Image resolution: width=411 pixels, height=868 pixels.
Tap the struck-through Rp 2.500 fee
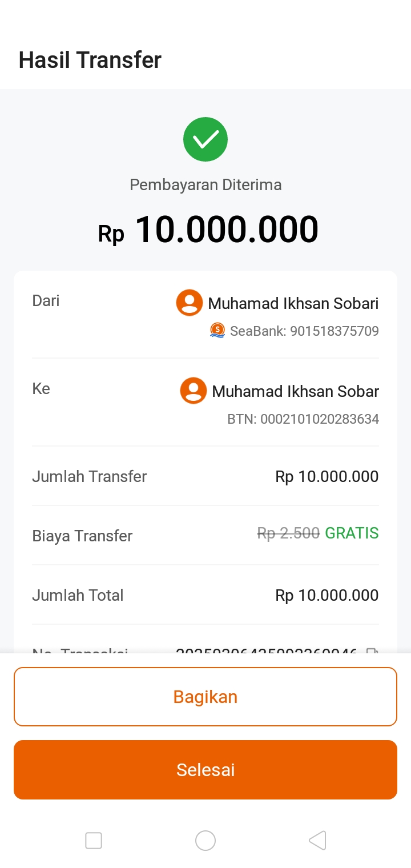click(288, 533)
